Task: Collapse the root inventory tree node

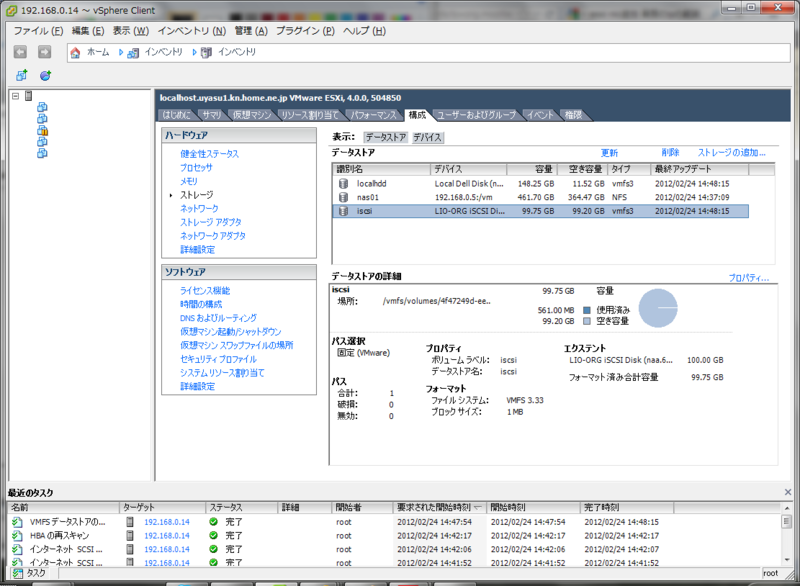Action: pos(16,96)
